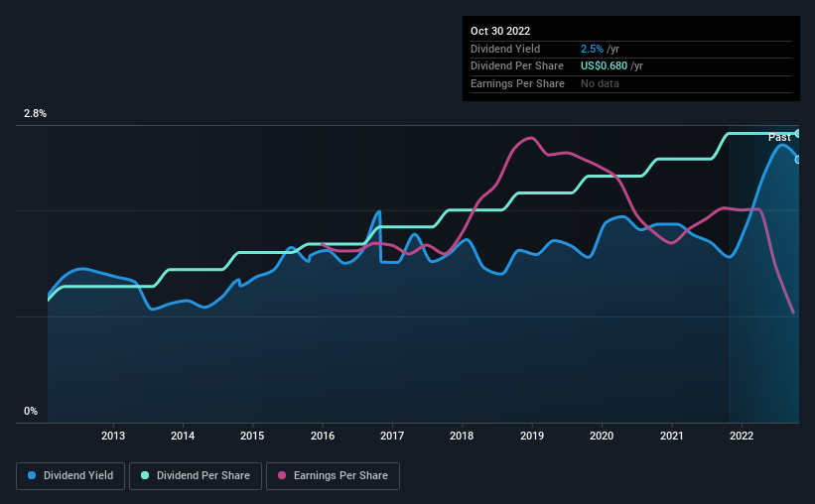This screenshot has width=815, height=504.
Task: Click the blue Dividend Yield legend dot
Action: tap(32, 475)
